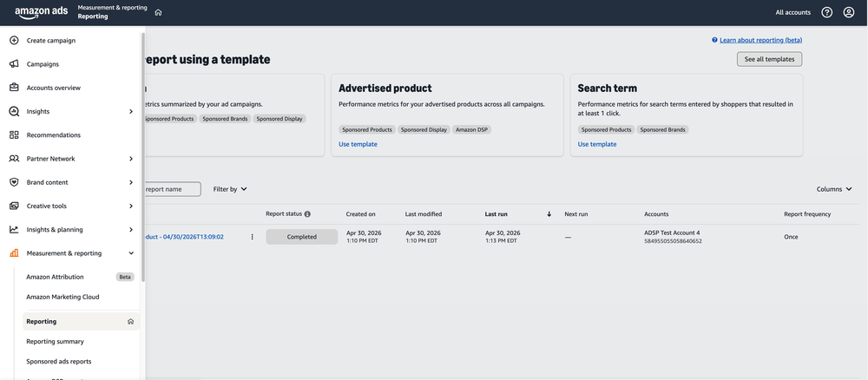Click the Report frequency column header
The image size is (868, 380).
[807, 214]
